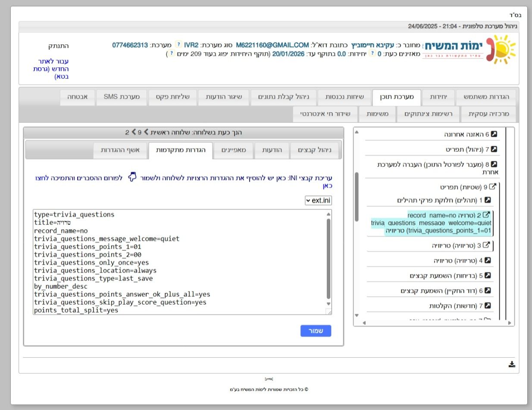
Task: Click line trivia_questions_location=always
Action: pyautogui.click(x=95, y=271)
